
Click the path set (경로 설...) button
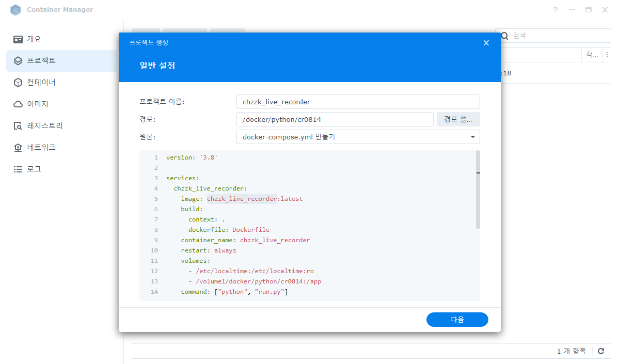coord(458,119)
